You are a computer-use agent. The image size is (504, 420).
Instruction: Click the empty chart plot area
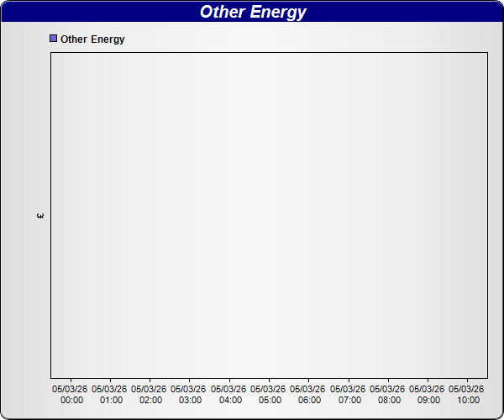click(x=269, y=215)
